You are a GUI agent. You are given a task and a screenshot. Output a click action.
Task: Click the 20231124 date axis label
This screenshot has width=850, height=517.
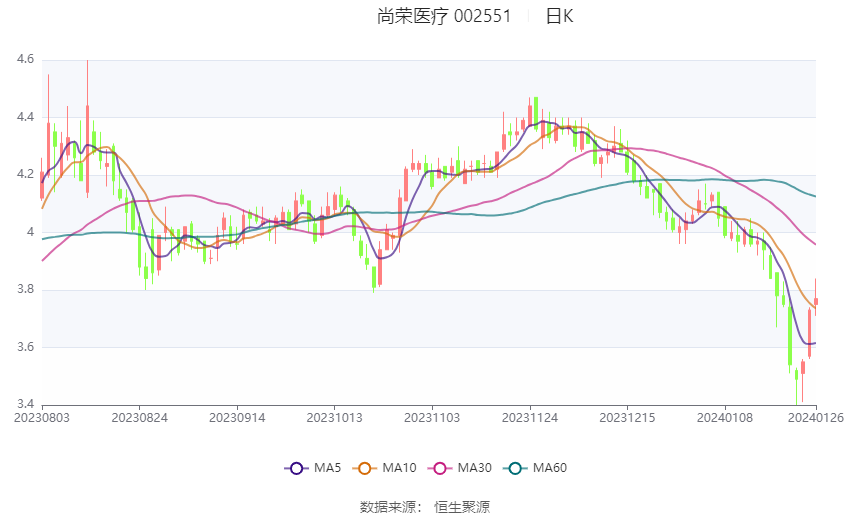[530, 418]
